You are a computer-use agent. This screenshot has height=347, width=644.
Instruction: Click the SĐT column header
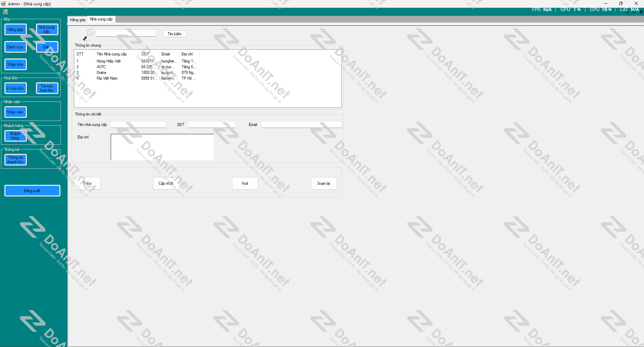[x=149, y=54]
